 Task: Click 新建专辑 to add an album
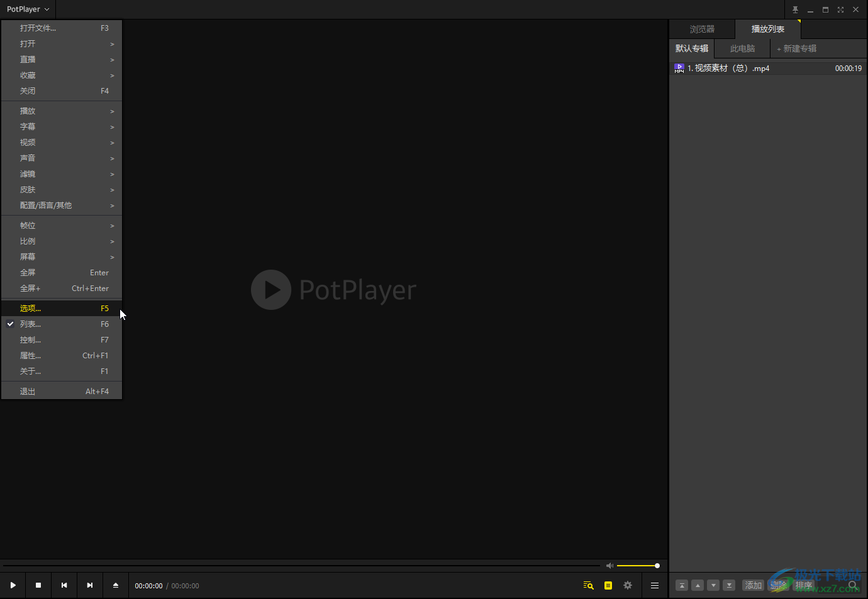[x=796, y=48]
